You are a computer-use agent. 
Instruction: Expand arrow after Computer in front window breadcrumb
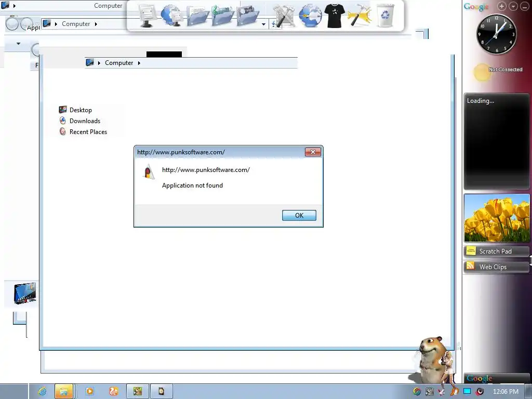click(139, 63)
